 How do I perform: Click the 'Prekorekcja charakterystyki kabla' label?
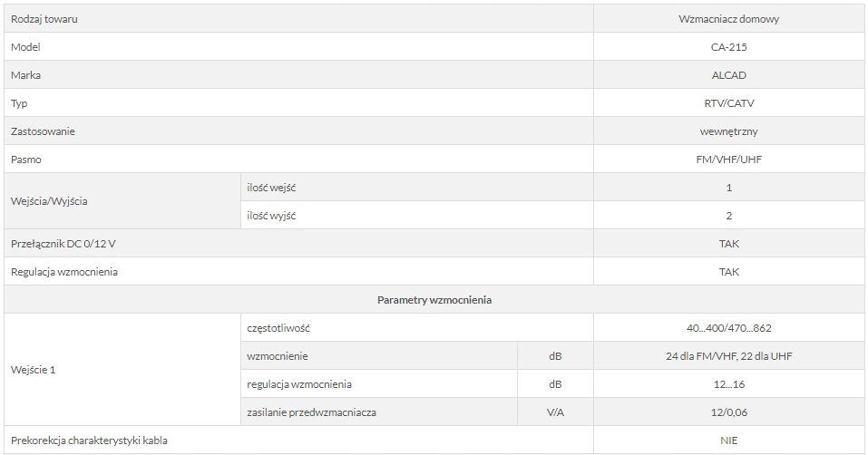tap(89, 440)
